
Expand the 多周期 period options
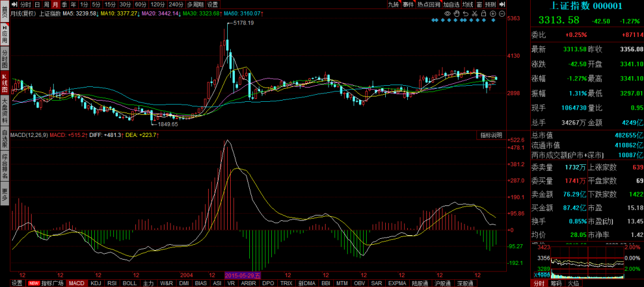point(194,4)
